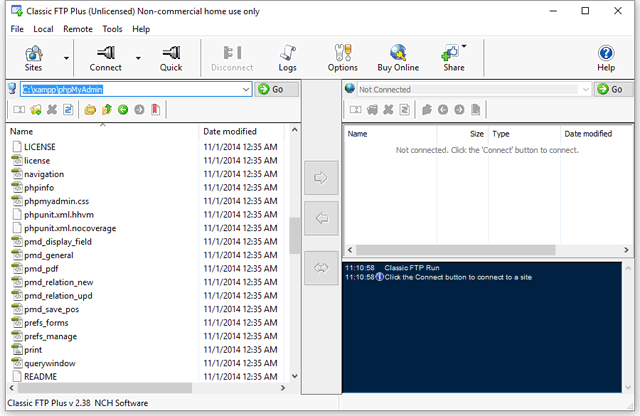Click the upload right-arrow transfer button
The height and width of the screenshot is (416, 640).
click(321, 178)
